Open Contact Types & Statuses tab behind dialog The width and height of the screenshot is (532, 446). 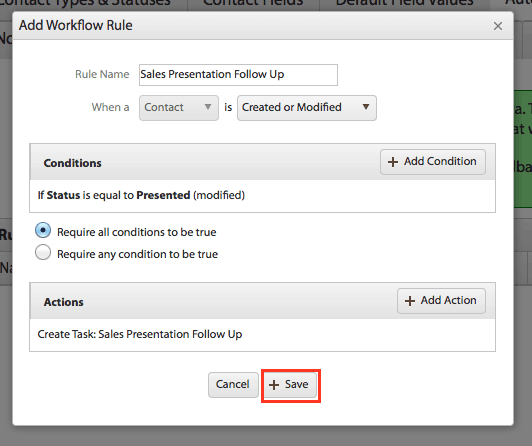pyautogui.click(x=93, y=4)
